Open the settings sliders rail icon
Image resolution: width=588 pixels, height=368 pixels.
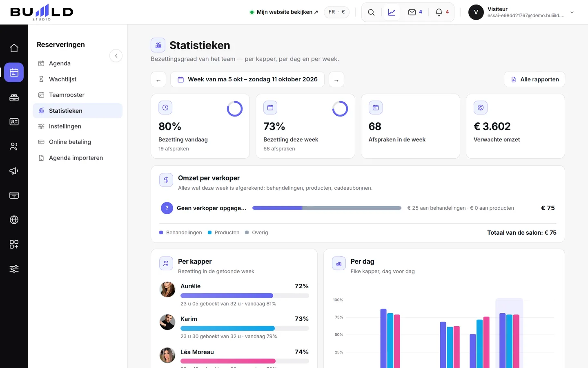[14, 269]
